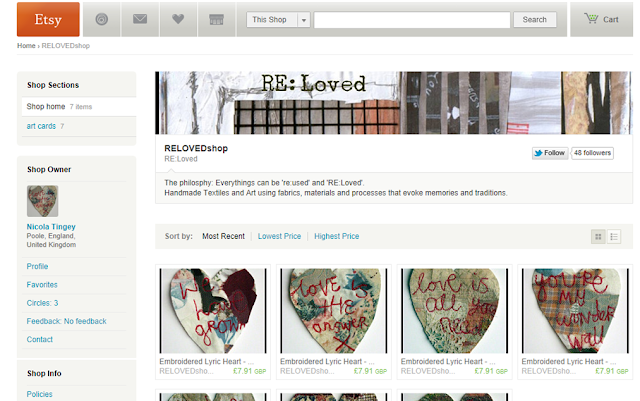Viewport: 640px width, 401px height.
Task: View the 48 followers count
Action: coord(592,153)
